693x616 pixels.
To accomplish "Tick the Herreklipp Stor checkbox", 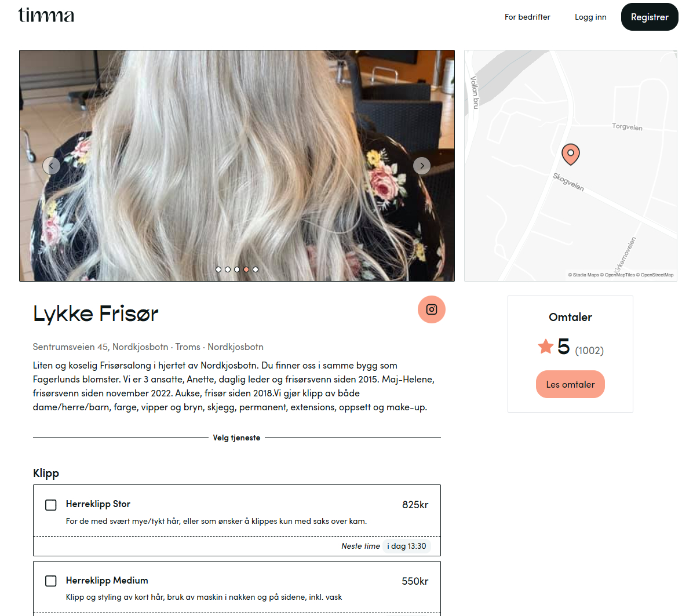I will 51,505.
